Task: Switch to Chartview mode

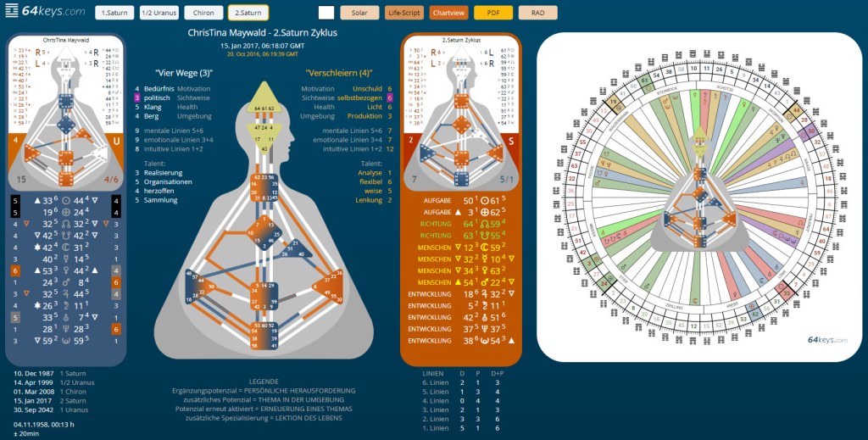Action: (449, 13)
